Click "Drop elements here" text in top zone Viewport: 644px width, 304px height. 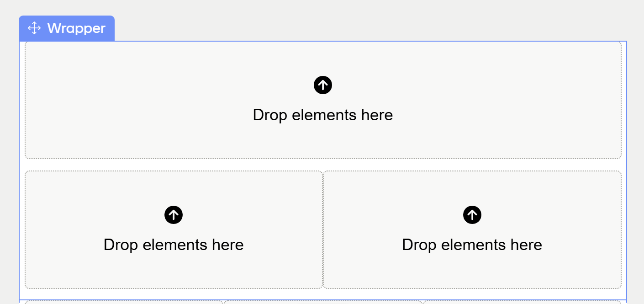point(323,115)
